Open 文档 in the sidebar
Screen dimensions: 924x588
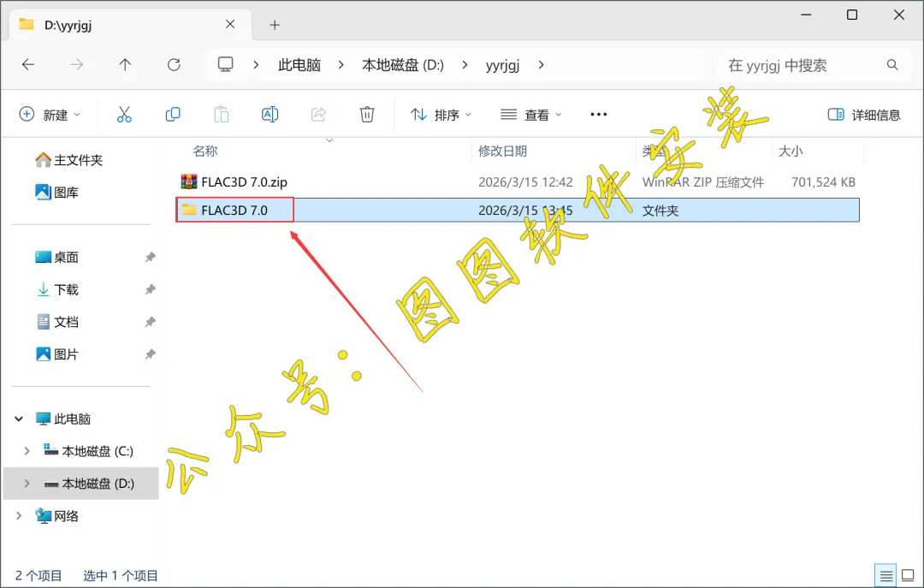[57, 322]
